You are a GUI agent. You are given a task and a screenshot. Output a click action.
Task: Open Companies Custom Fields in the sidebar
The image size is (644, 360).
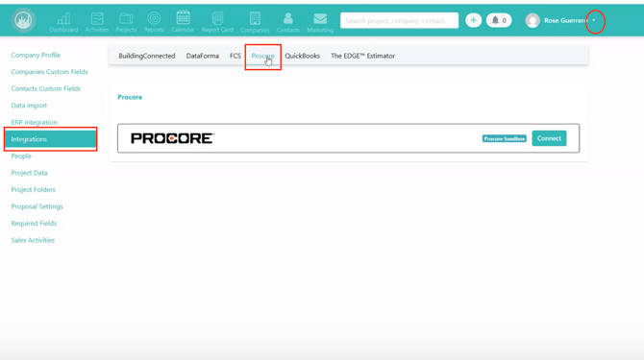click(x=49, y=72)
